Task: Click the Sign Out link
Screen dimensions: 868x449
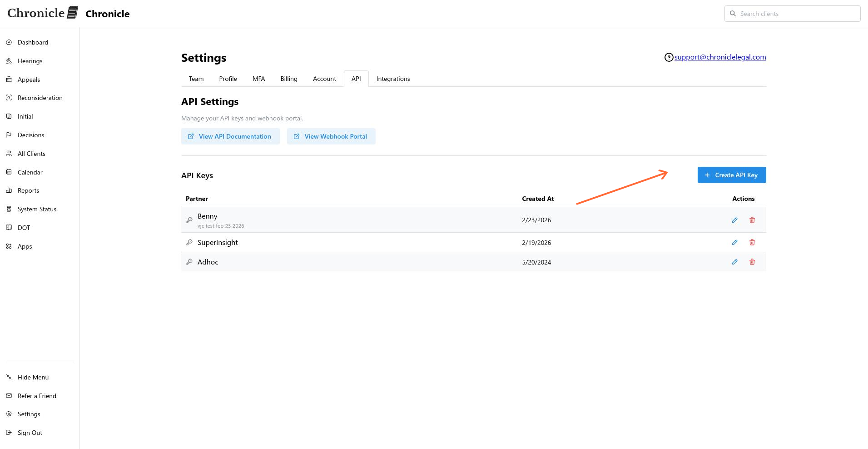Action: coord(30,433)
